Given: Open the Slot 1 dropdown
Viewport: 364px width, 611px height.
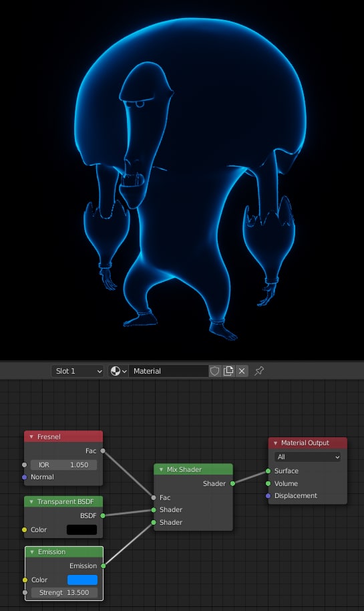Looking at the screenshot, I should click(x=77, y=371).
